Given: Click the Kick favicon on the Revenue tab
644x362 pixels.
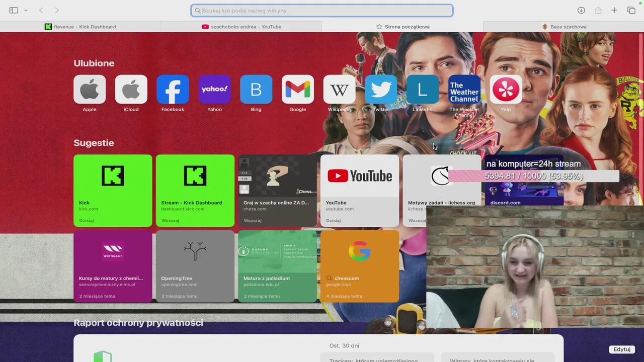Looking at the screenshot, I should click(x=48, y=27).
